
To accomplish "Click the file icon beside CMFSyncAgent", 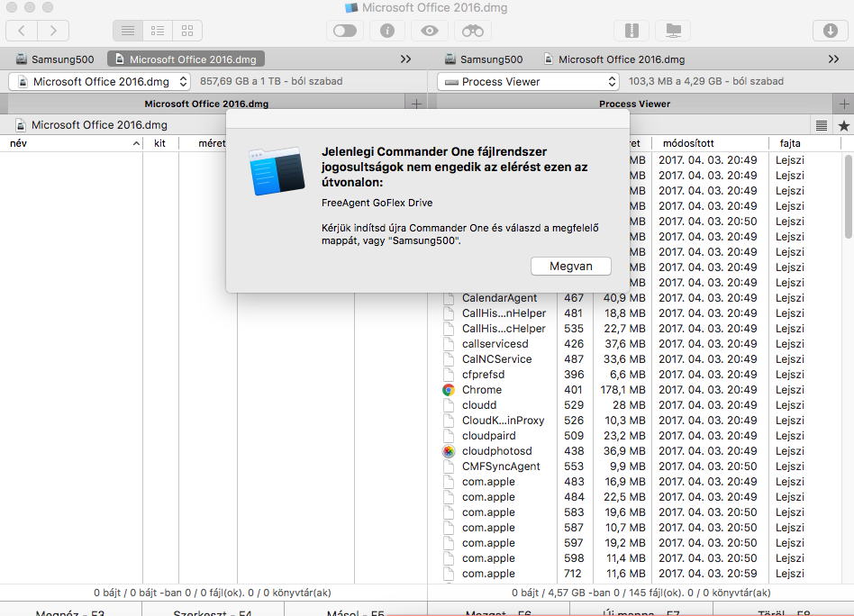I will point(449,467).
